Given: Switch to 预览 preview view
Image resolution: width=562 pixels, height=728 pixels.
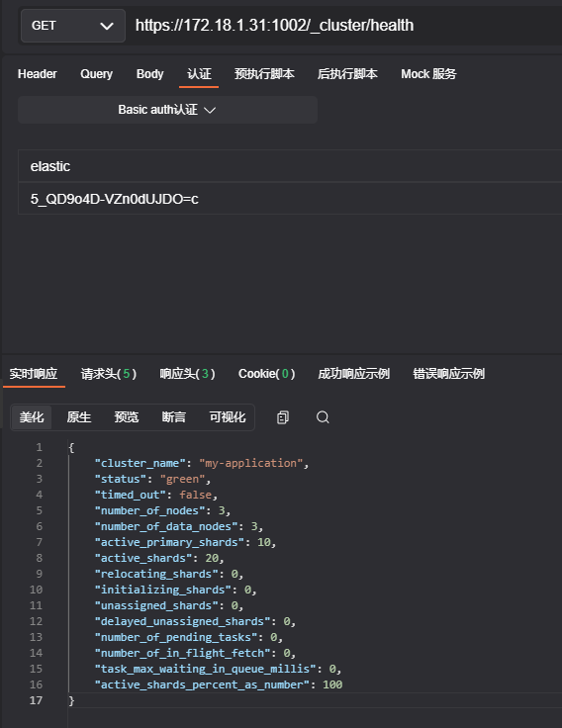Looking at the screenshot, I should [127, 417].
